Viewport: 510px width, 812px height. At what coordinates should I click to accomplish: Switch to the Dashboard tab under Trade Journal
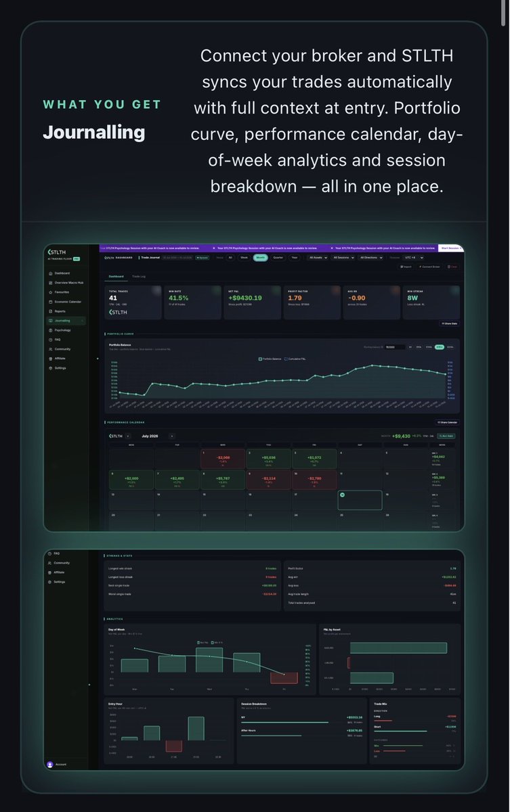(116, 276)
